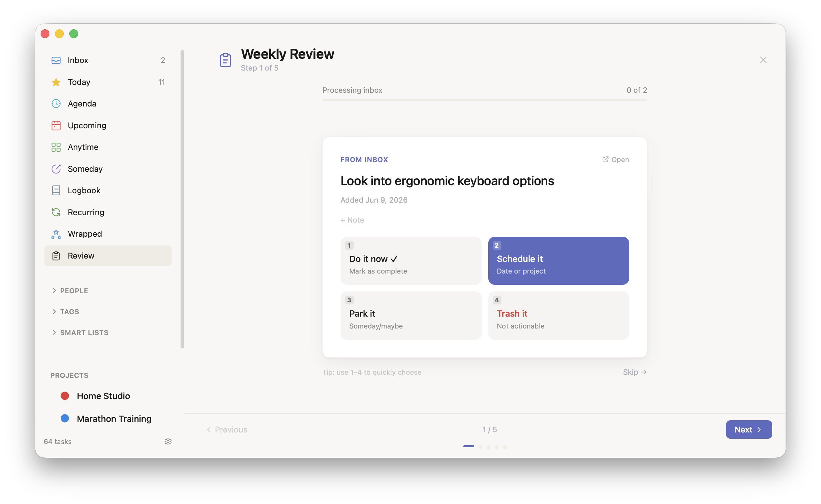Screen dimensions: 821x504
Task: Go to the Today list
Action: pyautogui.click(x=108, y=82)
